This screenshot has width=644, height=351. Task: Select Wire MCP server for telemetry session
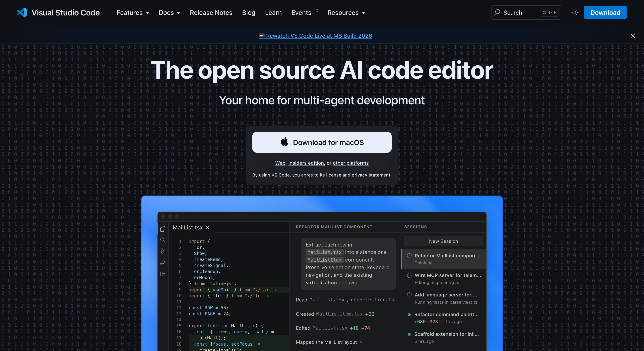coord(444,279)
